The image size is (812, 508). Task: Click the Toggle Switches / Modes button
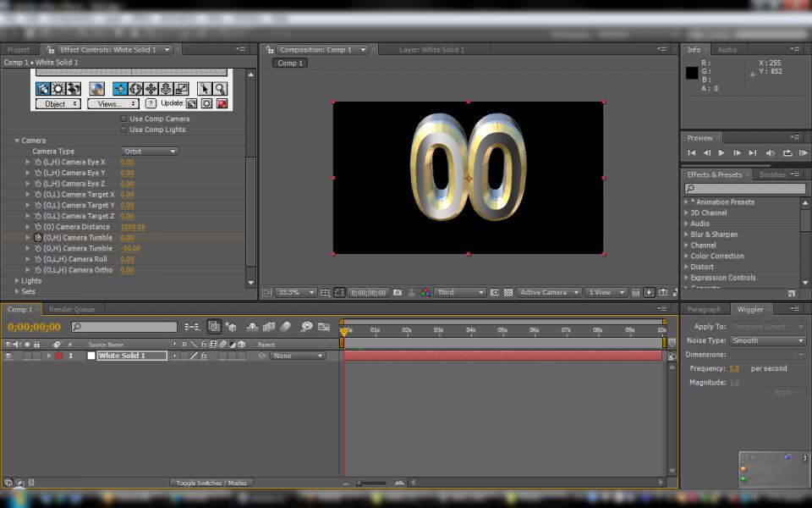coord(211,483)
